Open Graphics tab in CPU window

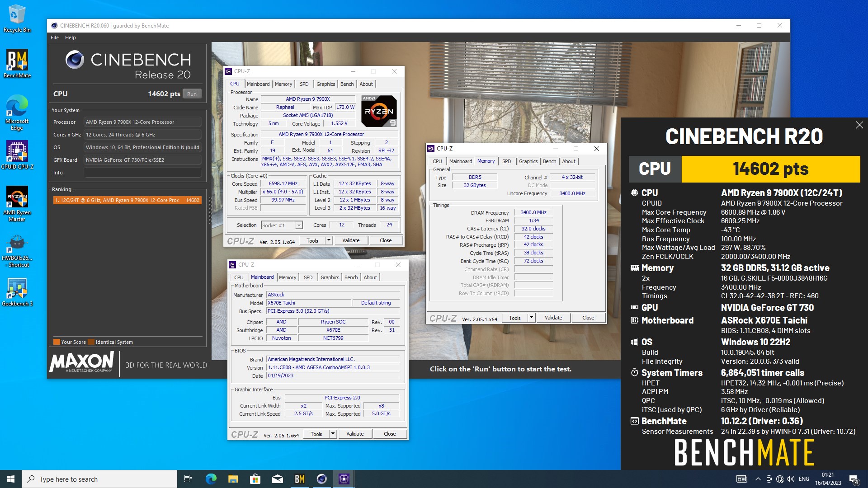325,84
